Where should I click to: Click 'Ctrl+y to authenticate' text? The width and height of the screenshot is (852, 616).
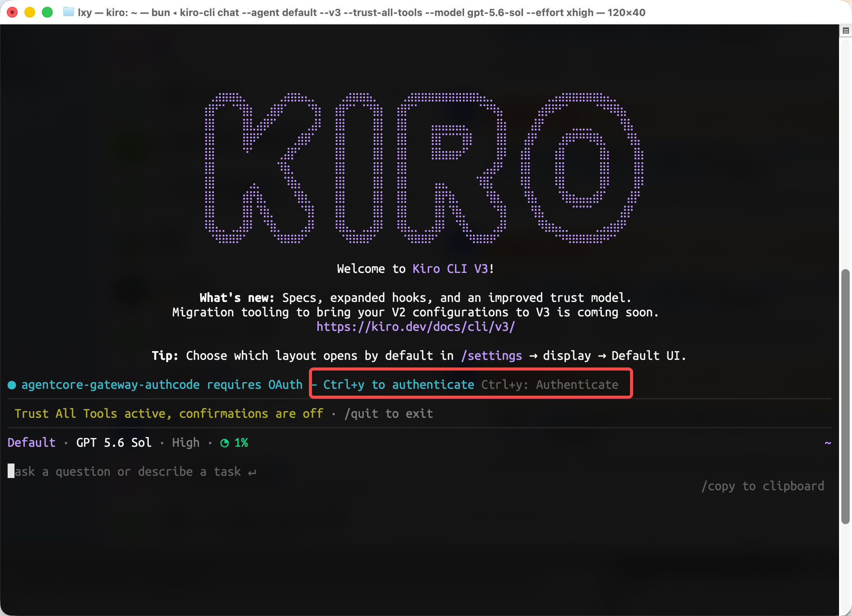(399, 385)
